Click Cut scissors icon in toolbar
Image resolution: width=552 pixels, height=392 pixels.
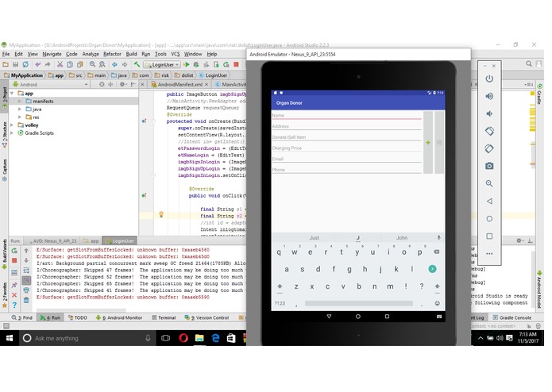point(60,64)
